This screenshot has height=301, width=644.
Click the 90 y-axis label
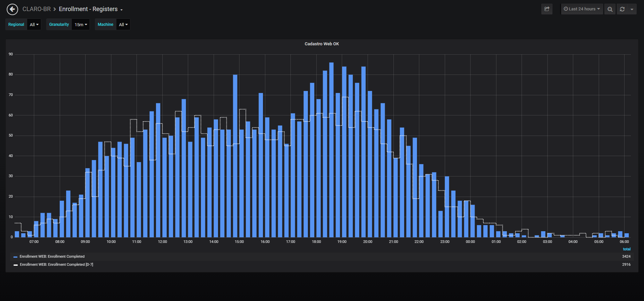click(11, 54)
